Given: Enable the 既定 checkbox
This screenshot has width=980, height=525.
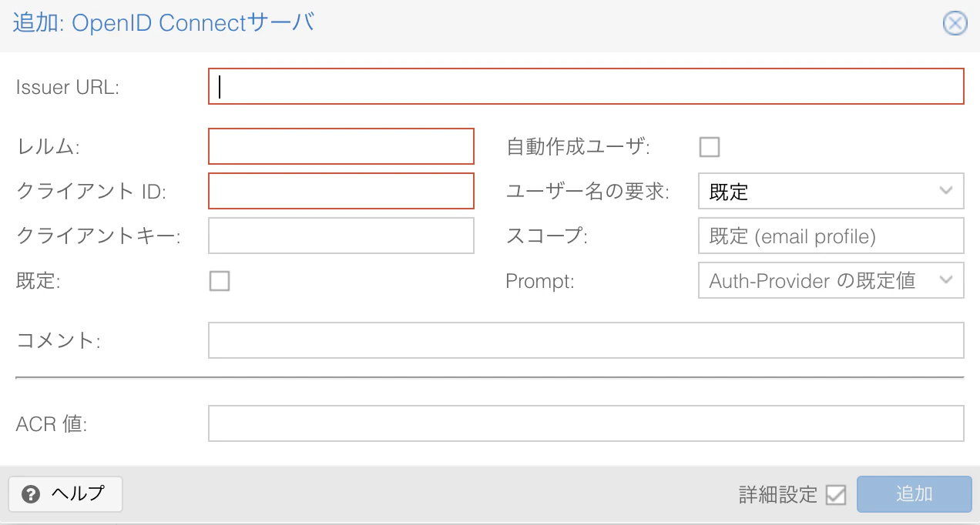Looking at the screenshot, I should click(x=220, y=281).
